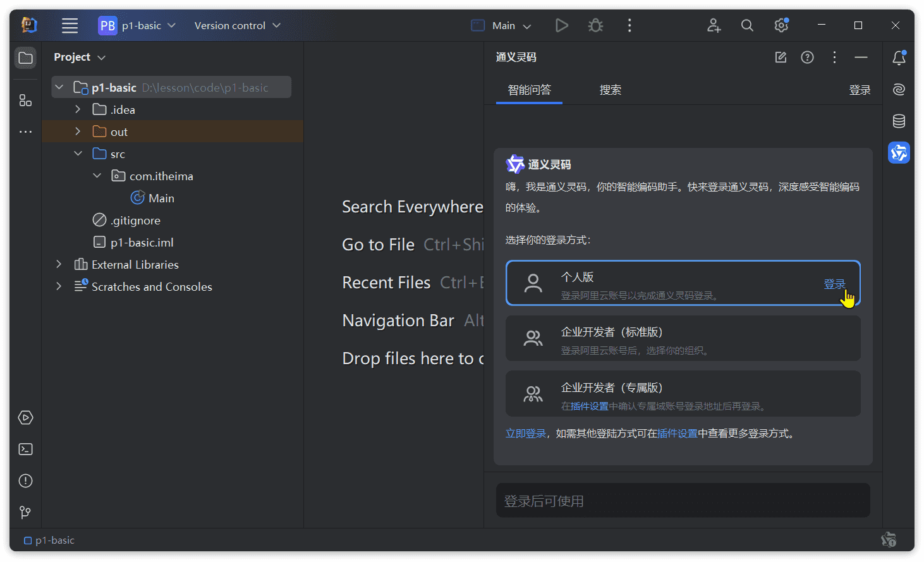Expand External Libraries node

[x=59, y=264]
